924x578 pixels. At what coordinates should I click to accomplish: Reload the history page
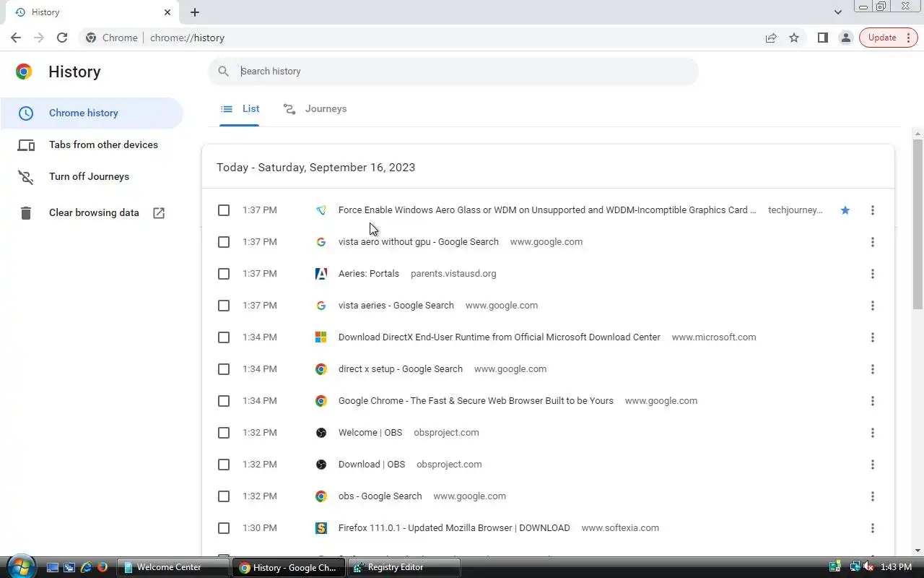click(x=62, y=38)
